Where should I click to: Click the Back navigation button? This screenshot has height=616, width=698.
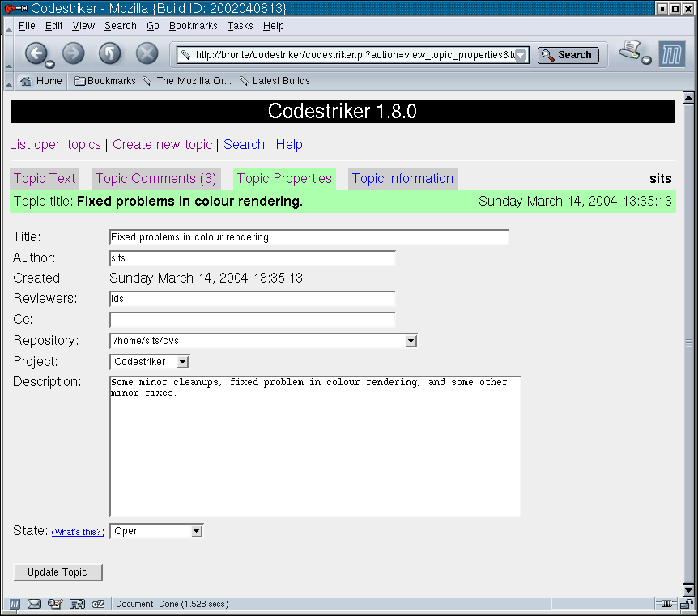click(x=36, y=54)
